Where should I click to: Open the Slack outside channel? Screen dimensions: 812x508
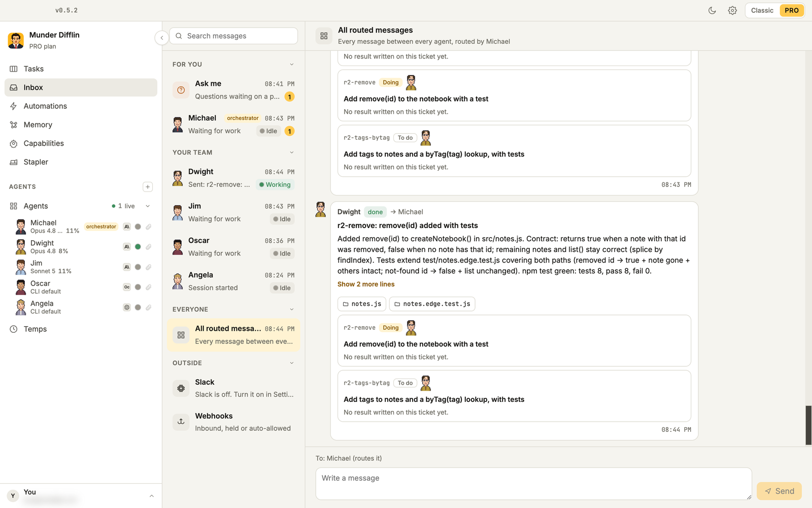(233, 388)
